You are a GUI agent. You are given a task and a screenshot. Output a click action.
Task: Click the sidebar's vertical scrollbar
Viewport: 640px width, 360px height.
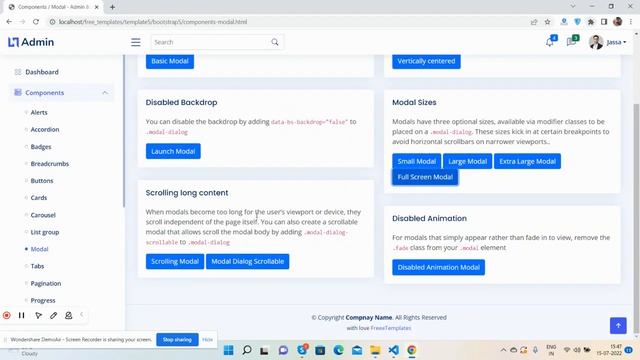click(x=124, y=131)
